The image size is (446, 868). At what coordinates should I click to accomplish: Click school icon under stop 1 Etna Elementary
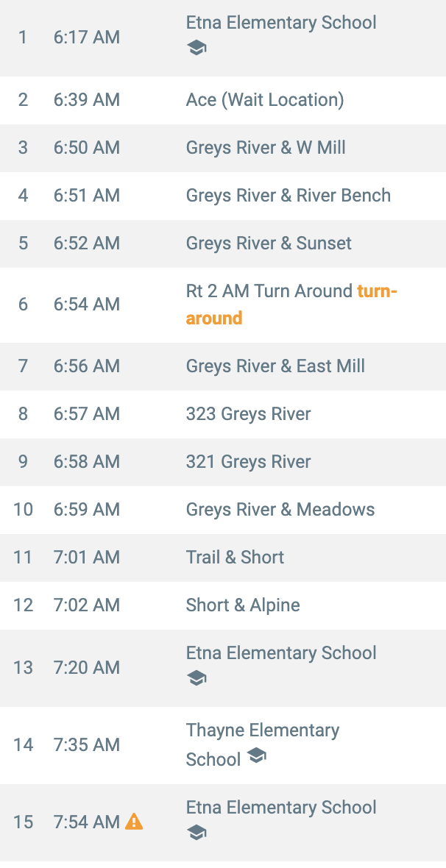pyautogui.click(x=197, y=48)
